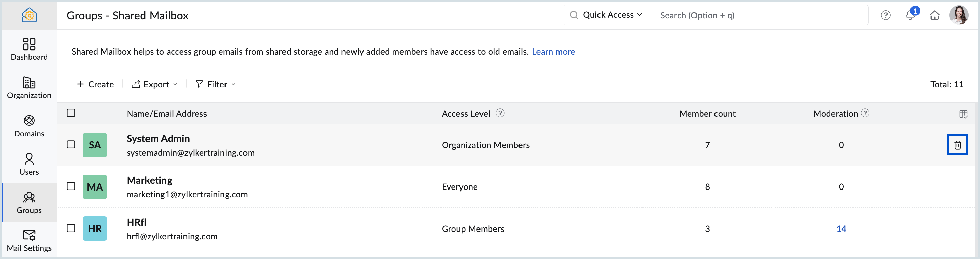Check the Marketing group checkbox
This screenshot has height=259, width=980.
click(x=71, y=186)
